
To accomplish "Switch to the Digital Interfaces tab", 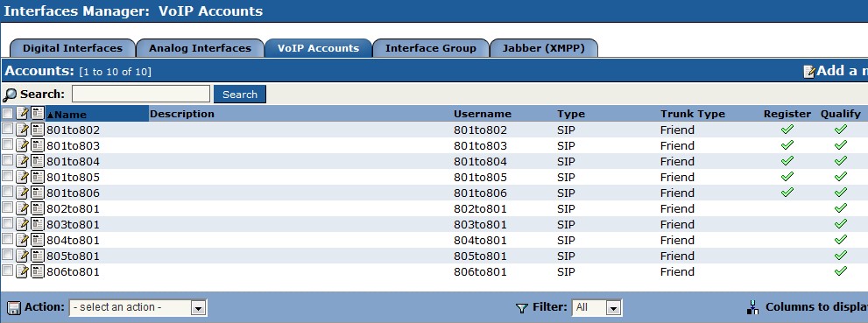I will [73, 48].
